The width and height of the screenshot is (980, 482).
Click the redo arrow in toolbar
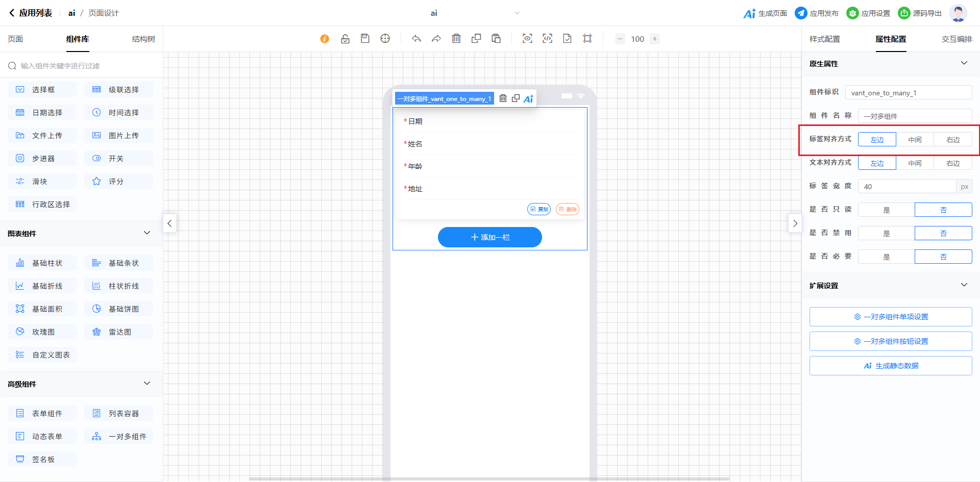[436, 39]
